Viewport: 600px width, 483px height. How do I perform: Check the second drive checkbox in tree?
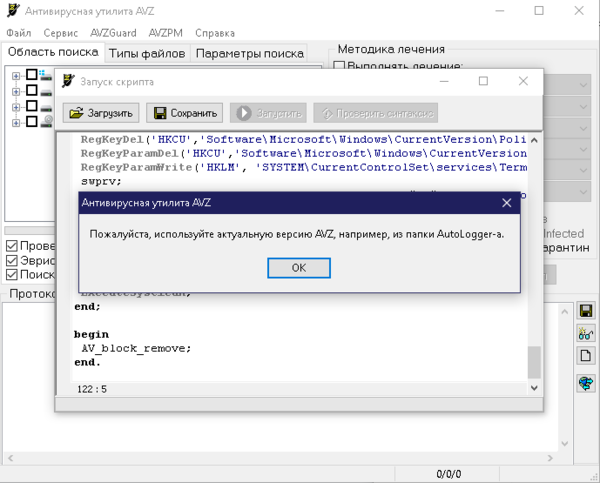[x=32, y=90]
